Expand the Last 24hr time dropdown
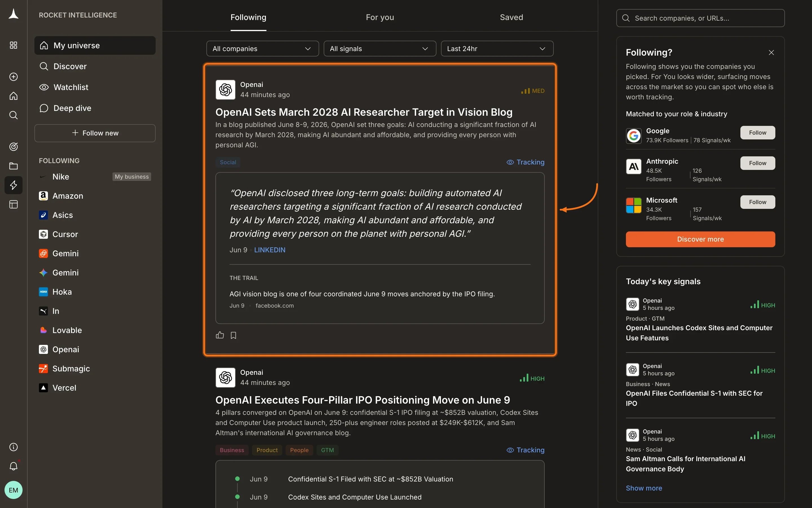Viewport: 812px width, 508px height. (x=497, y=49)
